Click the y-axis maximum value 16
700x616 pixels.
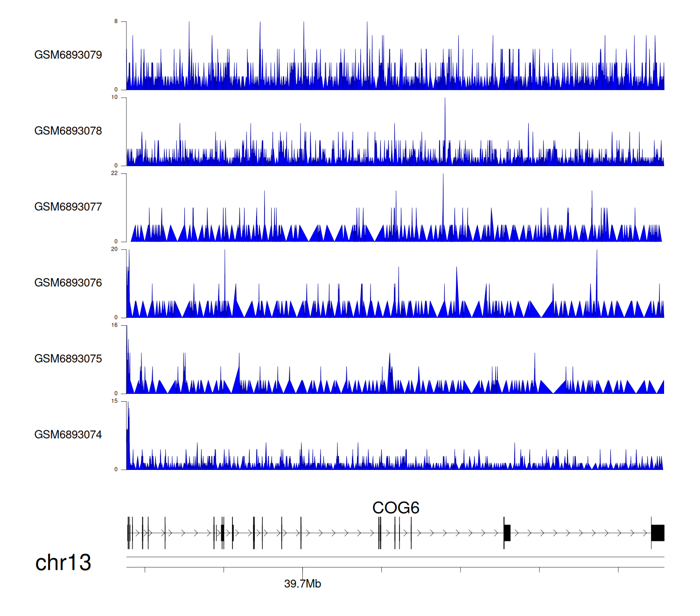click(115, 325)
